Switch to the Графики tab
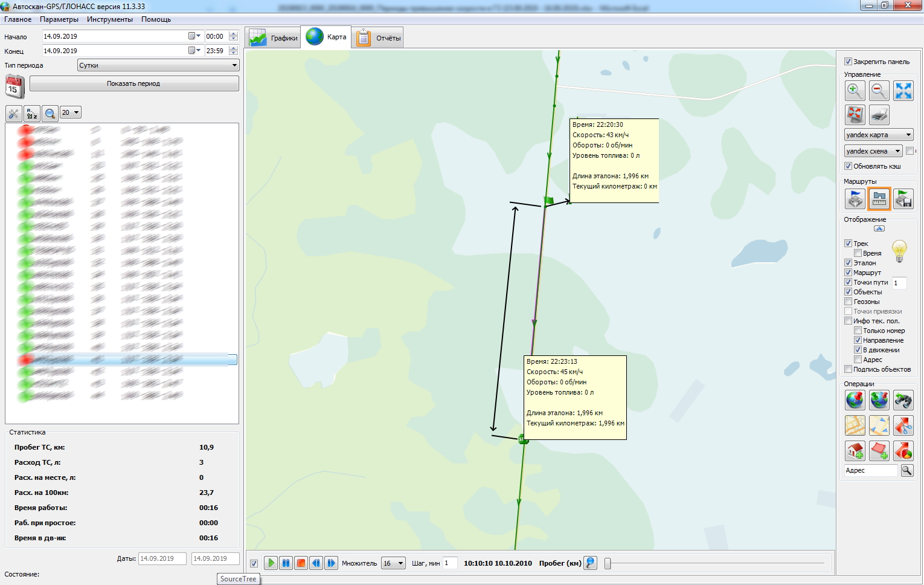The width and height of the screenshot is (924, 585). [274, 37]
